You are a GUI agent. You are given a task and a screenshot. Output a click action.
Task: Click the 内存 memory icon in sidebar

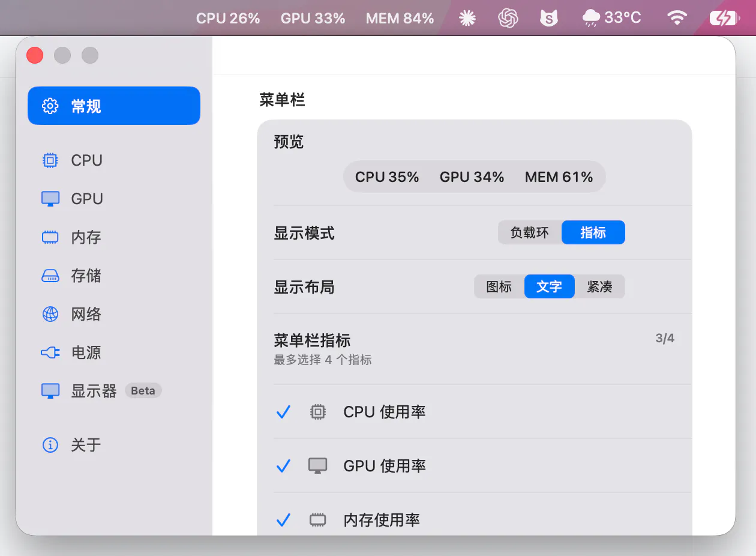pyautogui.click(x=50, y=237)
